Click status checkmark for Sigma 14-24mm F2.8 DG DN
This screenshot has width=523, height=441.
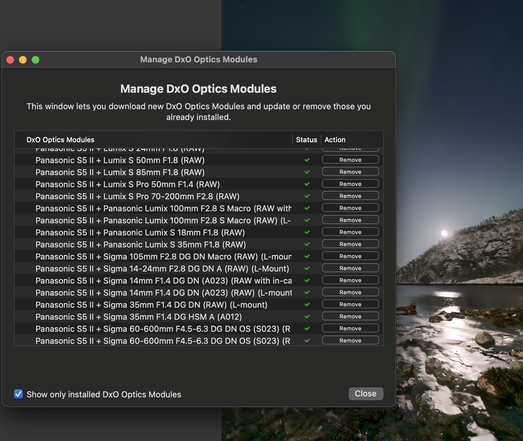tap(307, 269)
